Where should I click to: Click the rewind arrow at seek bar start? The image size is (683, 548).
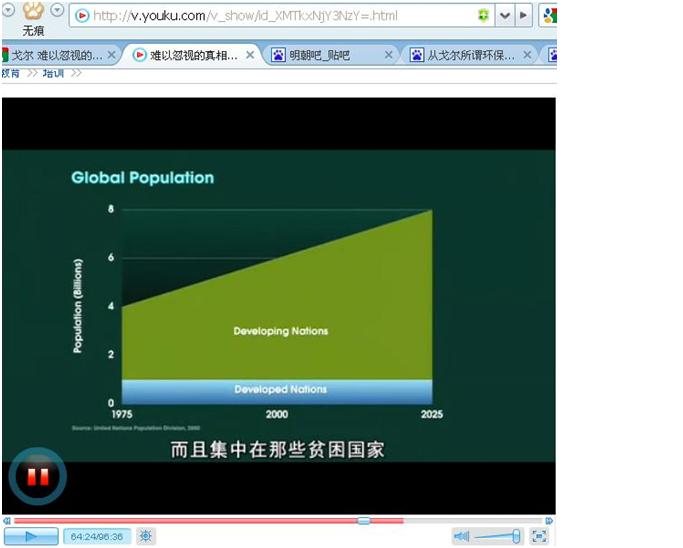[x=7, y=521]
